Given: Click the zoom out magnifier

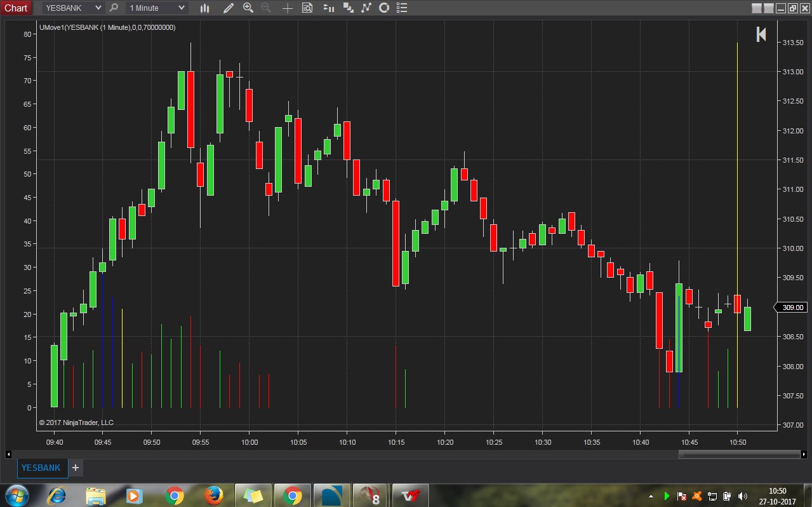Looking at the screenshot, I should coord(266,8).
